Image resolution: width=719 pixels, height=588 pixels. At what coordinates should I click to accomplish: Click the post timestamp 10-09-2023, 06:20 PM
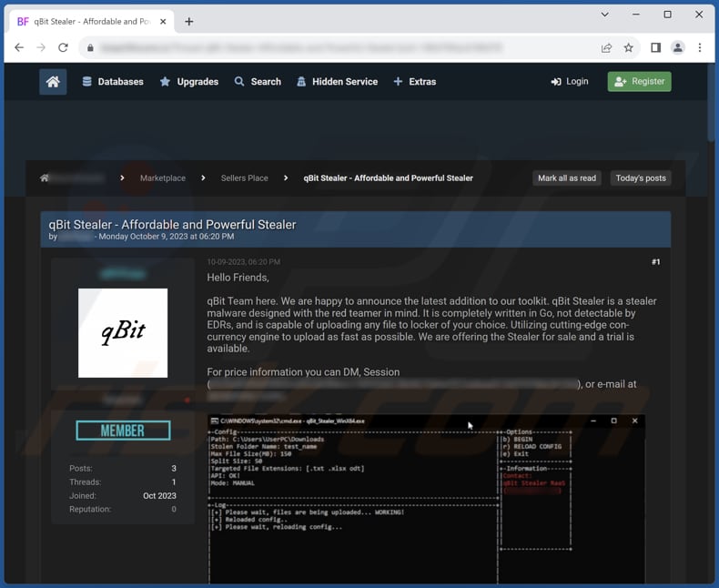pyautogui.click(x=244, y=262)
